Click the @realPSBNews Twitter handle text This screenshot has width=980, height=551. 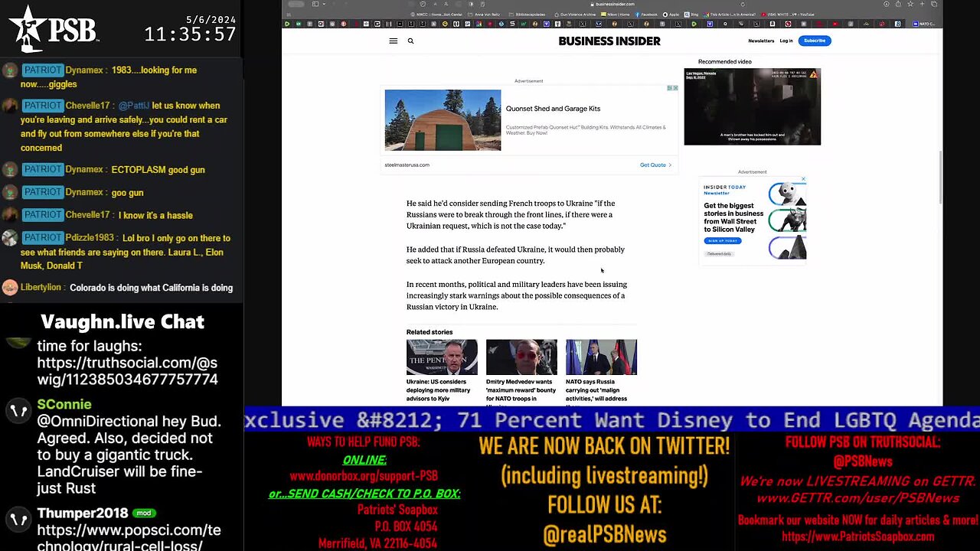click(x=604, y=534)
